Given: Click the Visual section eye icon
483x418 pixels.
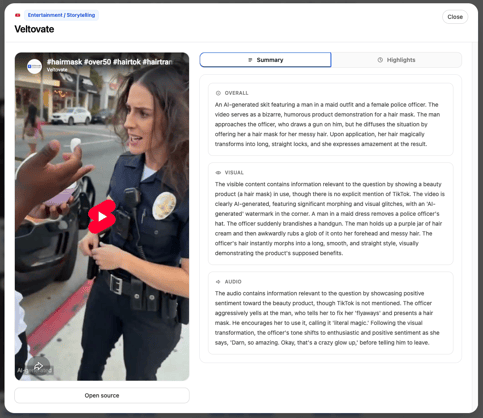Looking at the screenshot, I should pyautogui.click(x=218, y=173).
